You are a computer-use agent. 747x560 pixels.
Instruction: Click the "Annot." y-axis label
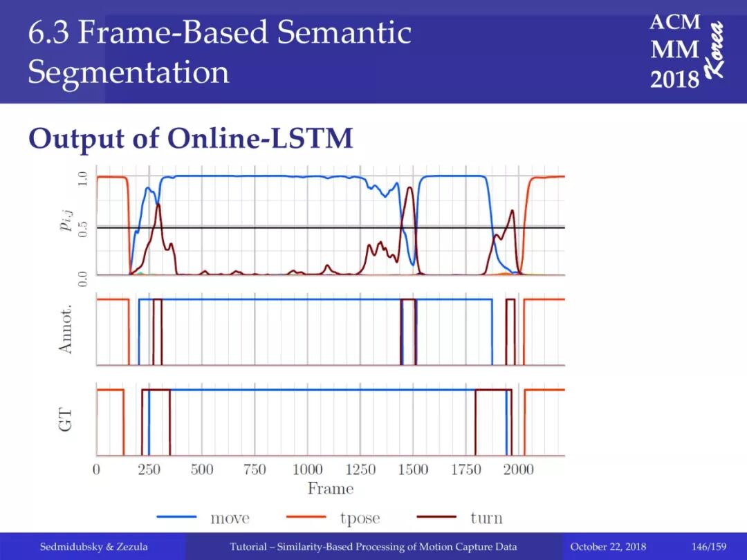[x=66, y=329]
